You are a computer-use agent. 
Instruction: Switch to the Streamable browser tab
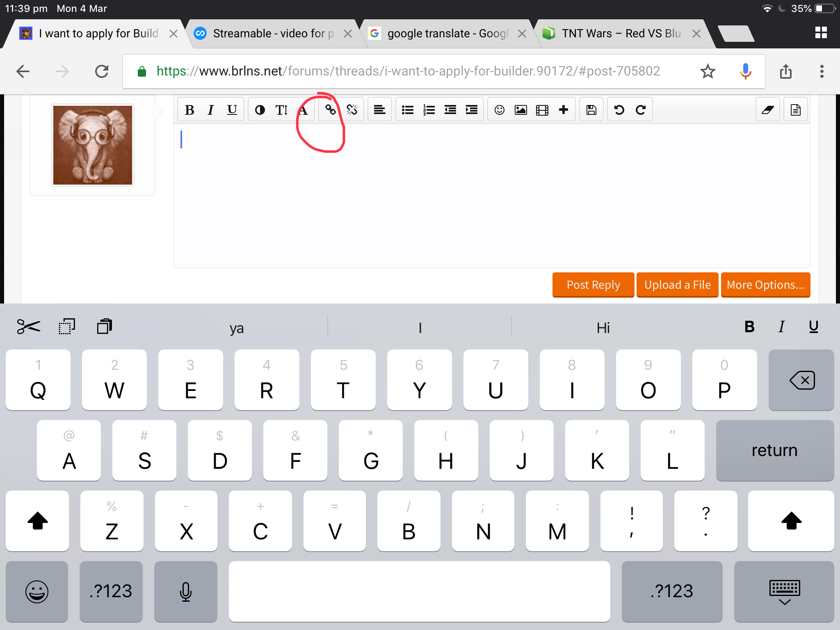tap(273, 34)
